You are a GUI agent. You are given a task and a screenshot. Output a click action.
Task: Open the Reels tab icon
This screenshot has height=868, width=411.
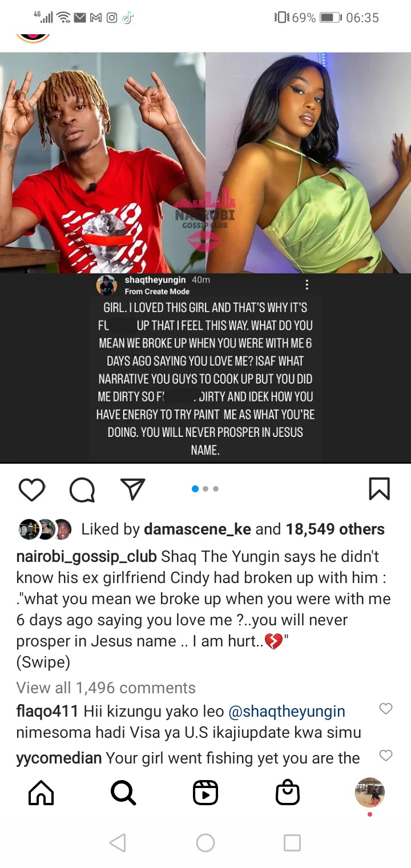coord(205,793)
